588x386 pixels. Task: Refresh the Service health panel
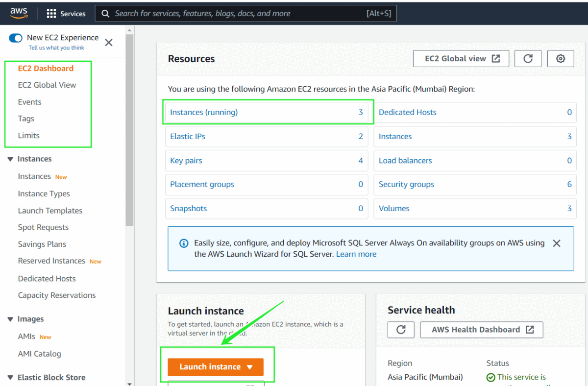[401, 330]
